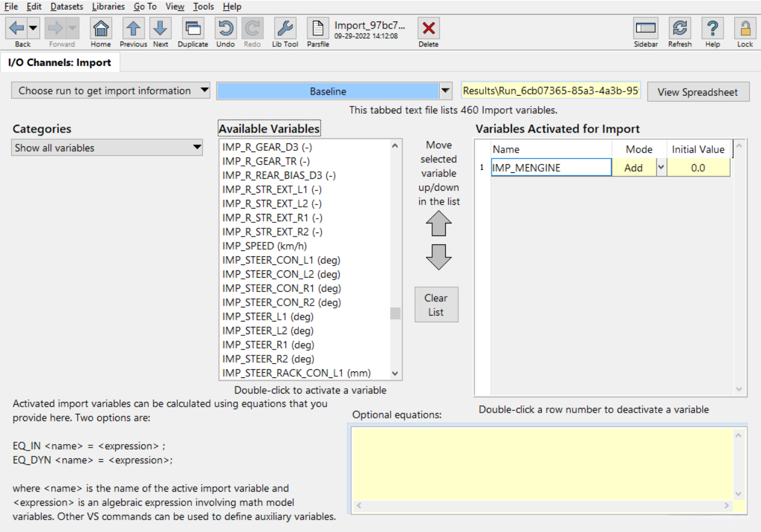Open the Datasets menu
Image resolution: width=761 pixels, height=532 pixels.
tap(67, 7)
